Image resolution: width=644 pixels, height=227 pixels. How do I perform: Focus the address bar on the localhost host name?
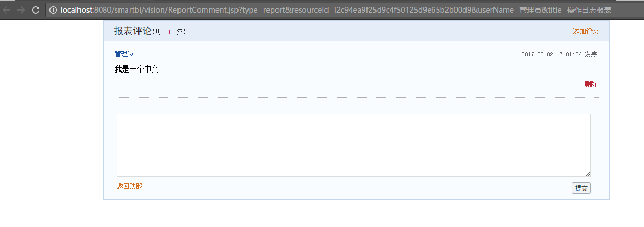77,10
